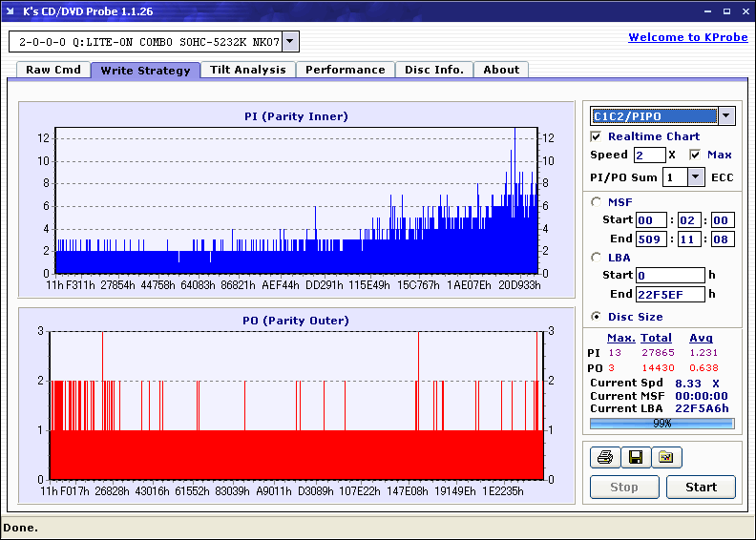Click the scan progress bar at 99%
756x540 pixels.
click(661, 423)
